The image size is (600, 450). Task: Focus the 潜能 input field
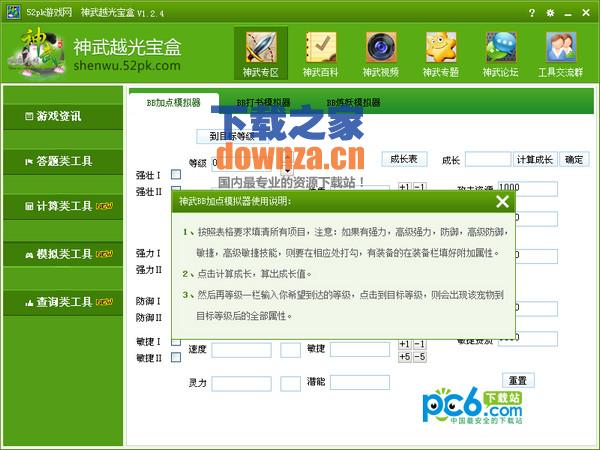click(360, 382)
